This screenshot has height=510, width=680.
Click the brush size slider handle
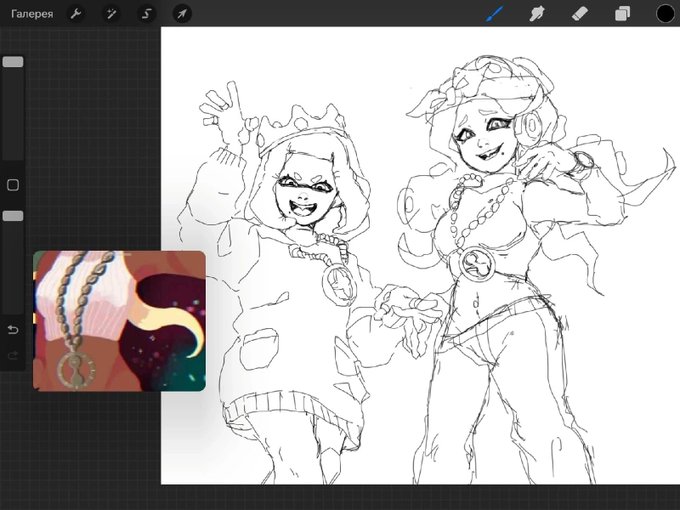pyautogui.click(x=13, y=62)
